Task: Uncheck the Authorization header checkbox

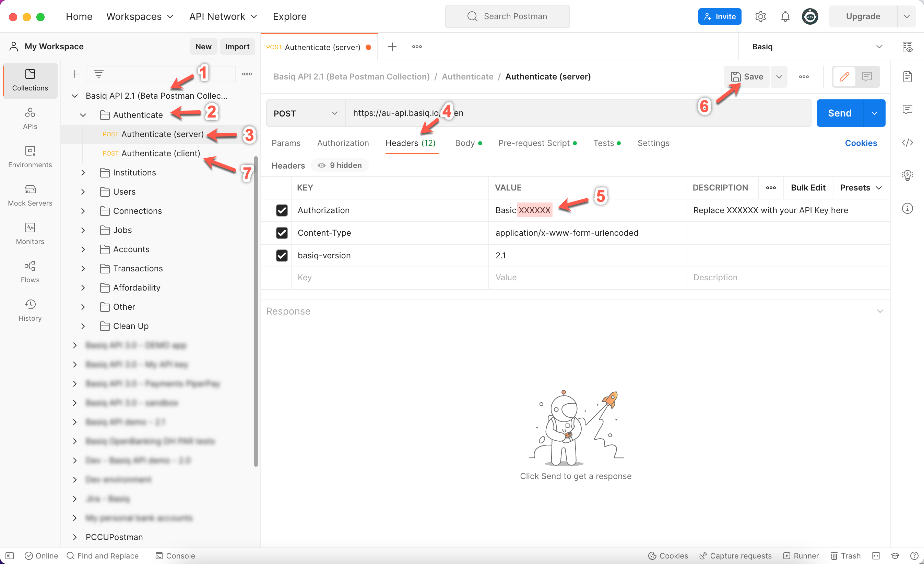Action: click(x=282, y=210)
